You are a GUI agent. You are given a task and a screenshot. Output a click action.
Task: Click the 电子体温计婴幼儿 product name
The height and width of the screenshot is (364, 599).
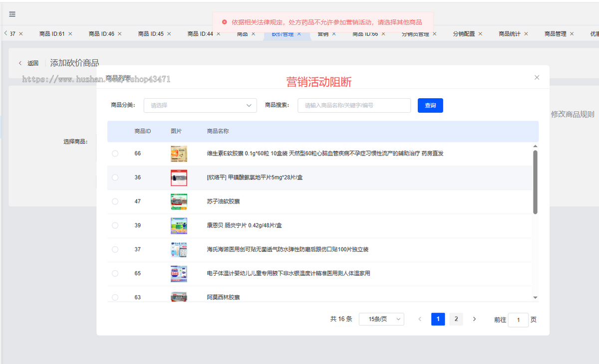click(x=289, y=273)
